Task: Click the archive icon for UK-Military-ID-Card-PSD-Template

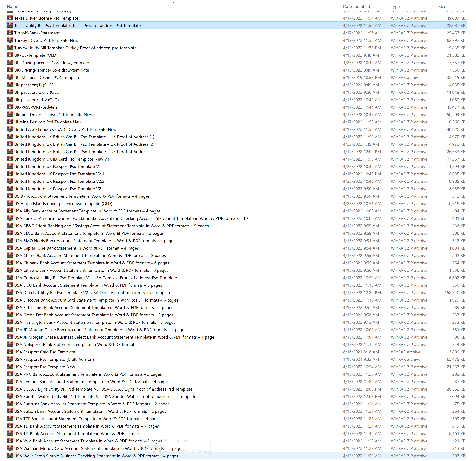Action: 10,77
